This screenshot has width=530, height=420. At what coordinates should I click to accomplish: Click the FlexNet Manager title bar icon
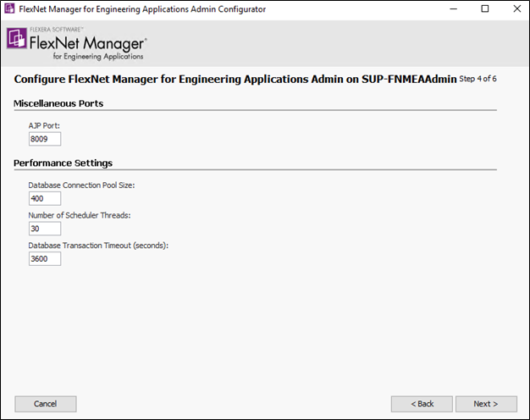click(x=9, y=8)
